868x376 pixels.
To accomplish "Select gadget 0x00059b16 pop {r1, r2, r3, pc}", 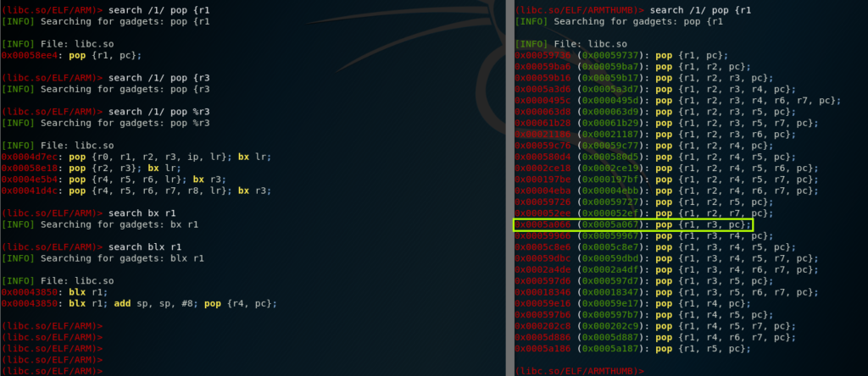I will tap(644, 78).
